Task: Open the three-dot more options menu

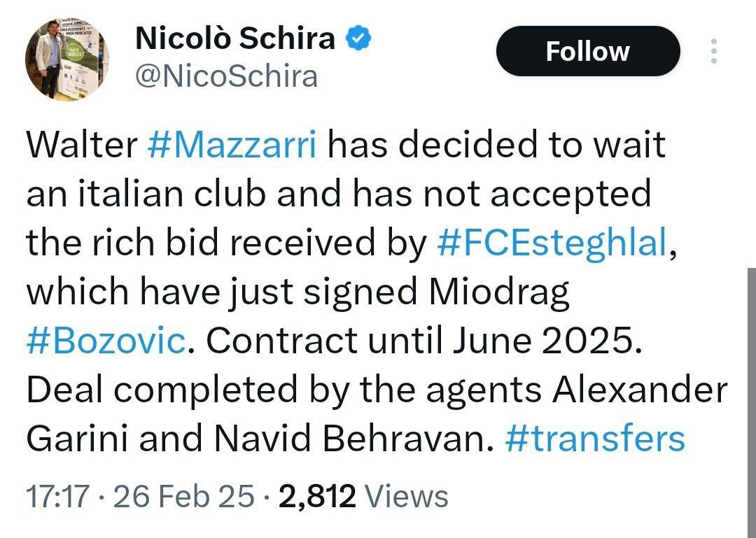Action: 713,51
